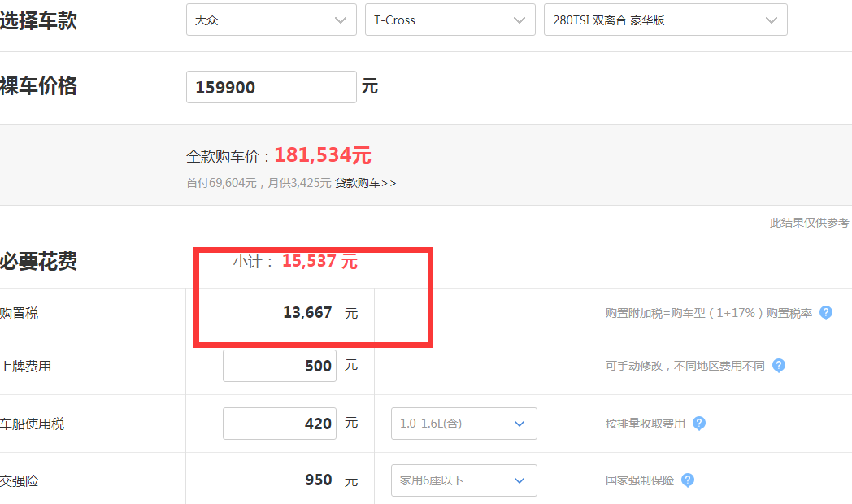Screen dimensions: 852x504
Task: Open the 家用6座以下 seat dropdown
Action: coord(464,480)
